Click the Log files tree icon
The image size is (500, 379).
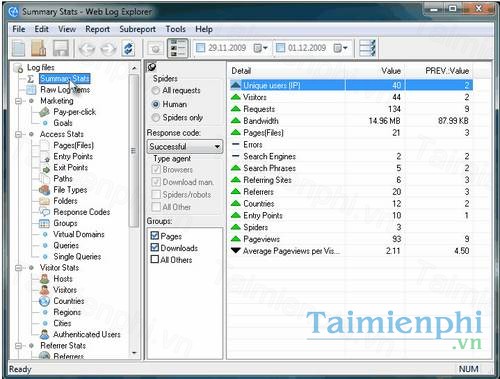coord(18,68)
